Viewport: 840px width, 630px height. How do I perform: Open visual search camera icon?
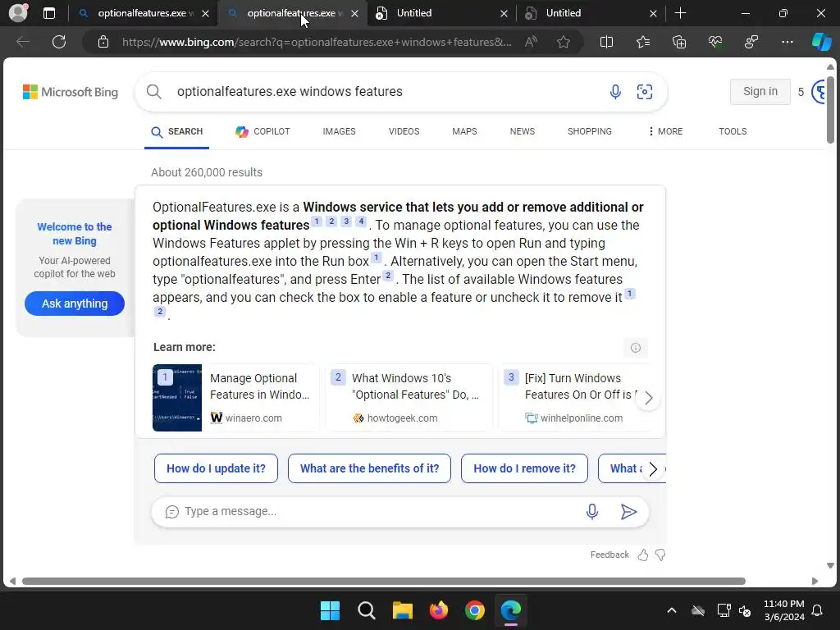645,92
